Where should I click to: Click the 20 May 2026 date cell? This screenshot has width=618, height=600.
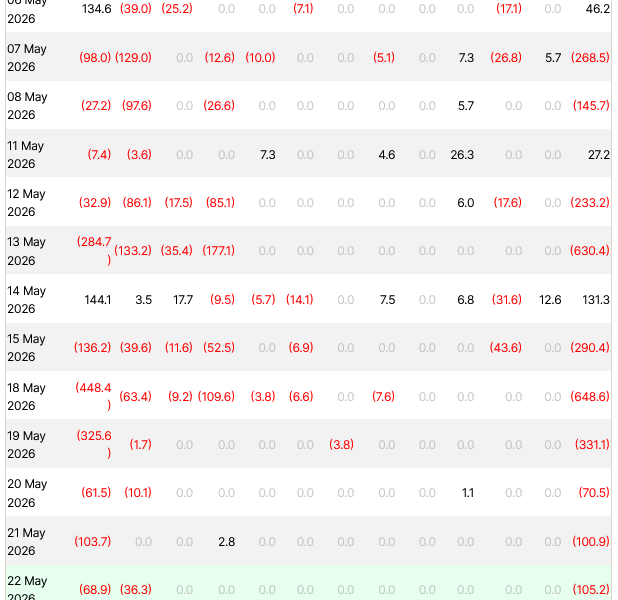[x=27, y=493]
